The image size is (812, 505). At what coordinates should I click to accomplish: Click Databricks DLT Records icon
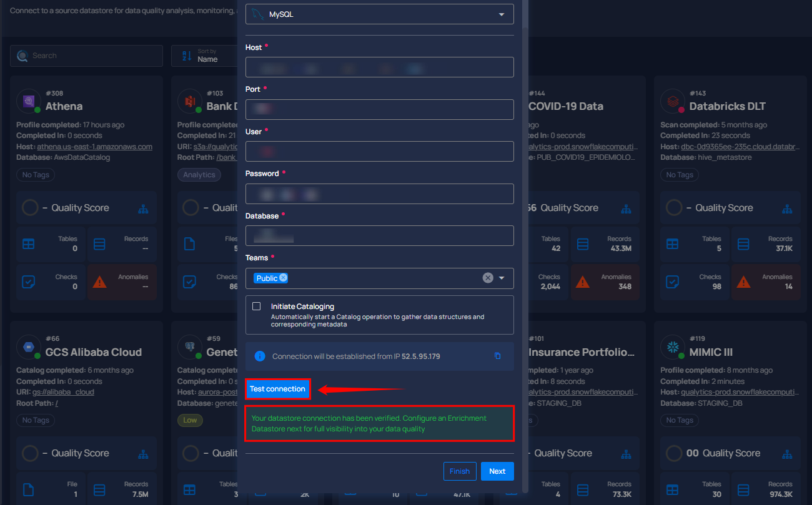(x=744, y=244)
